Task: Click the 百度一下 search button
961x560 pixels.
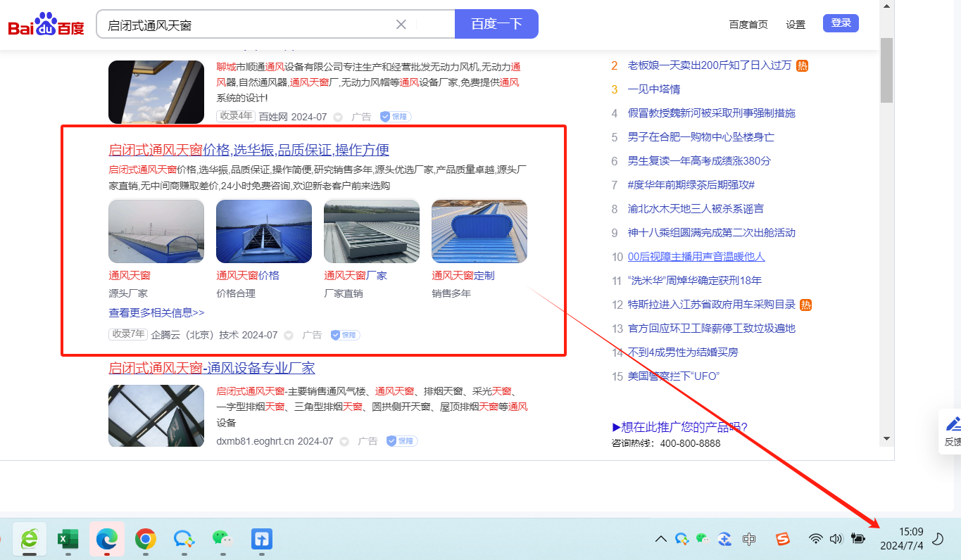Action: point(496,24)
